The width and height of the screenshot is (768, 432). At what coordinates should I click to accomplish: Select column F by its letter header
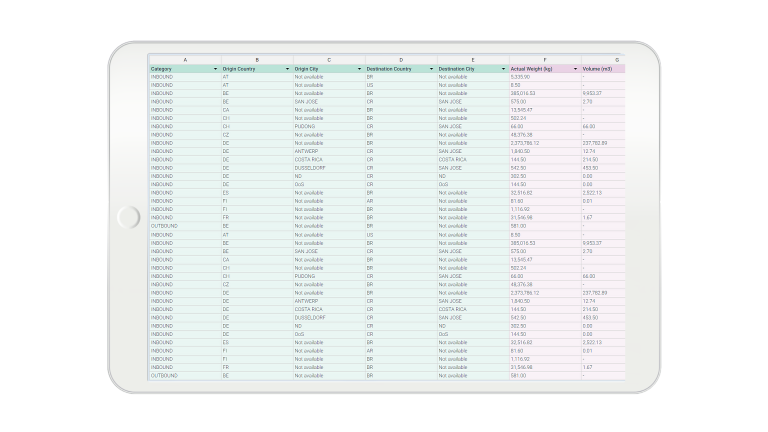(545, 60)
